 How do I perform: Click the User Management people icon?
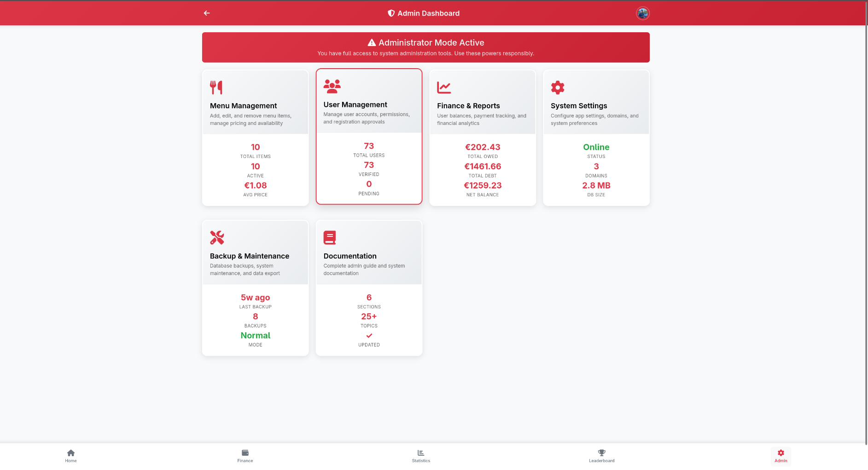pos(332,86)
